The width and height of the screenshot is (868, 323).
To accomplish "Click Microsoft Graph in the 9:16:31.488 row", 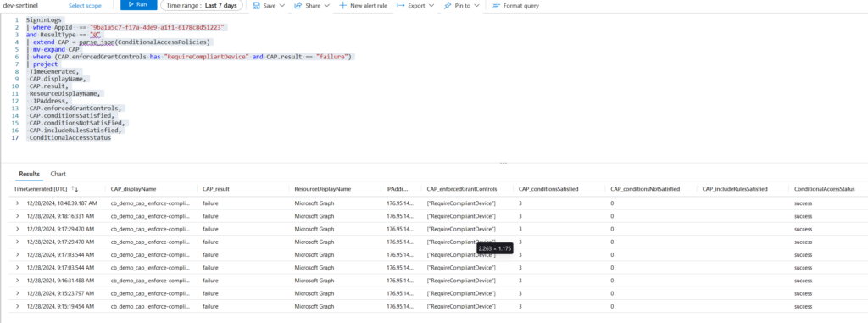I will click(314, 281).
